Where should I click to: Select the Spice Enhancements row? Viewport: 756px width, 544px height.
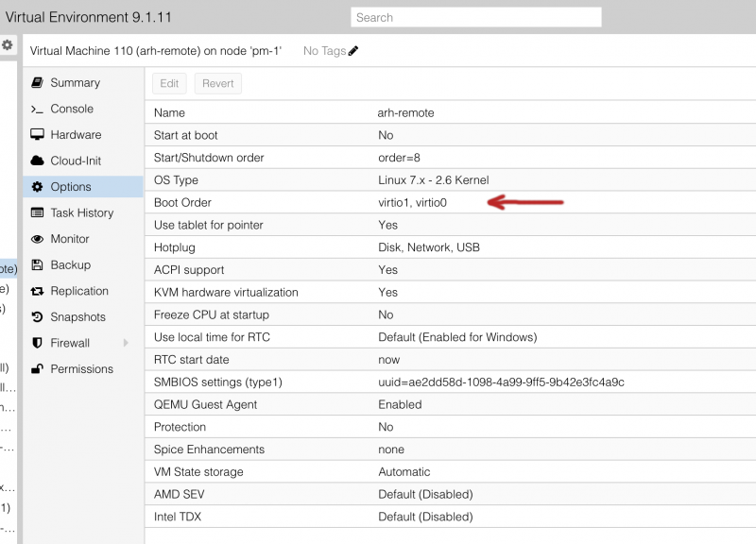point(451,450)
